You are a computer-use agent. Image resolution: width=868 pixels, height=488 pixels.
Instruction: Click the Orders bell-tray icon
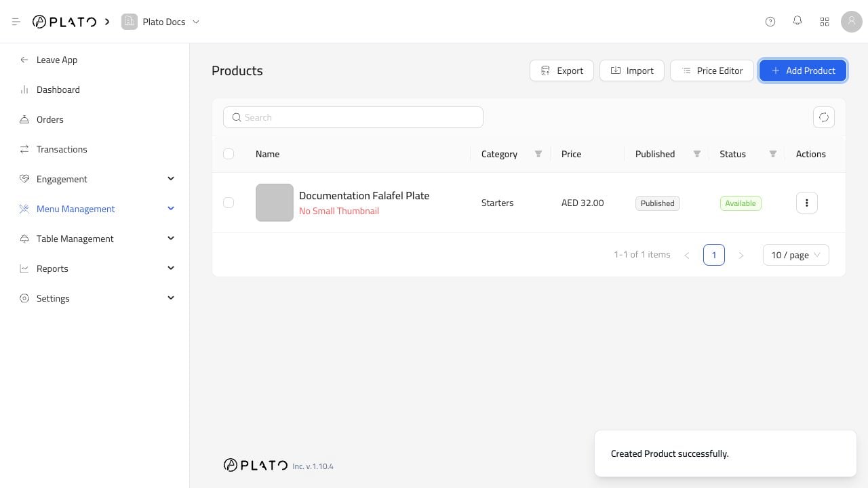pyautogui.click(x=24, y=119)
